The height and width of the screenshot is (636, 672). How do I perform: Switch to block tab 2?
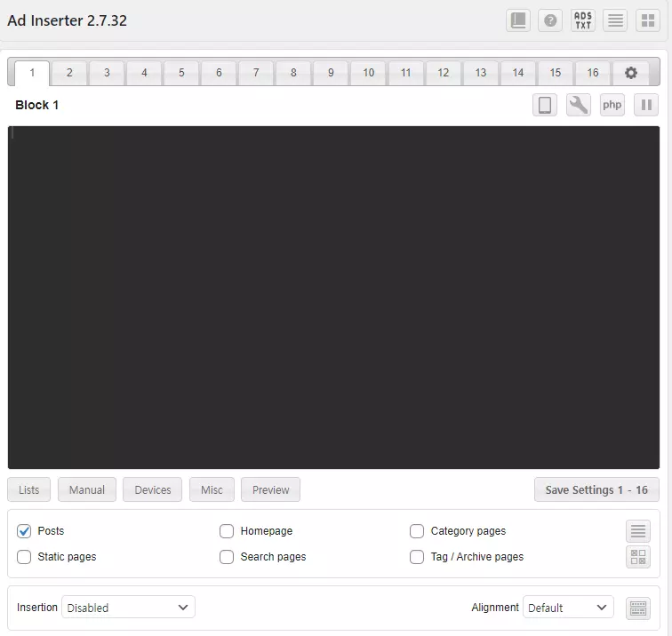coord(69,73)
